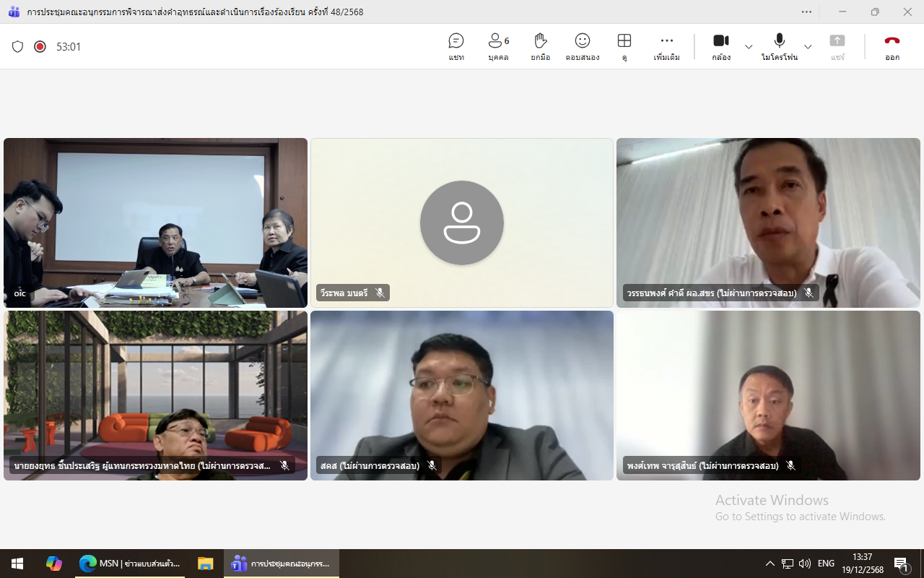Show the participants list (บุคคล)
This screenshot has width=924, height=578.
(x=498, y=47)
